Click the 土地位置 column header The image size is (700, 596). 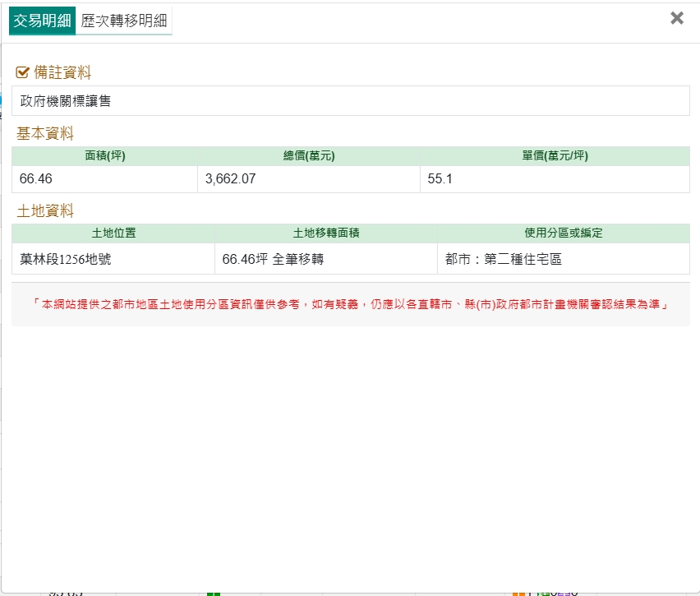tap(113, 233)
